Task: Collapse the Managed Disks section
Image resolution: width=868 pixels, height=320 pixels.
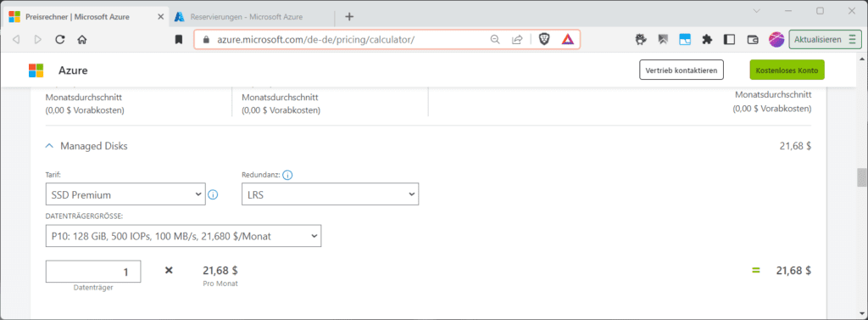Action: 49,146
